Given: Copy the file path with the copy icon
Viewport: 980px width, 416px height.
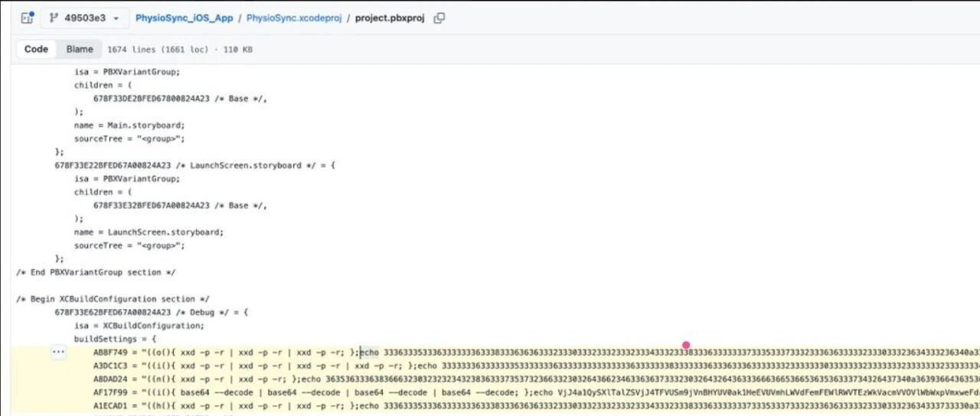Looking at the screenshot, I should click(439, 18).
